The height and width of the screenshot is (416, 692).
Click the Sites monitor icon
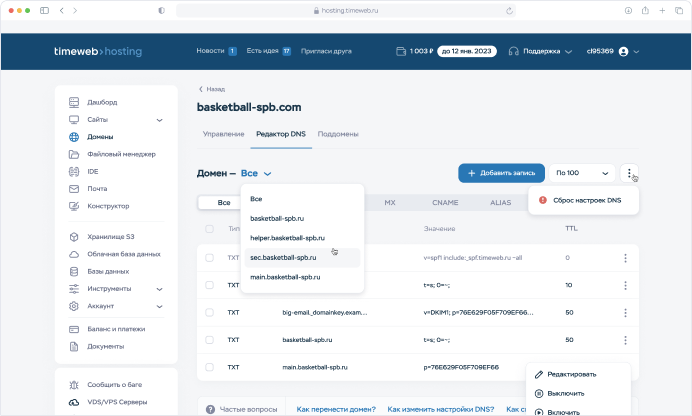[74, 120]
